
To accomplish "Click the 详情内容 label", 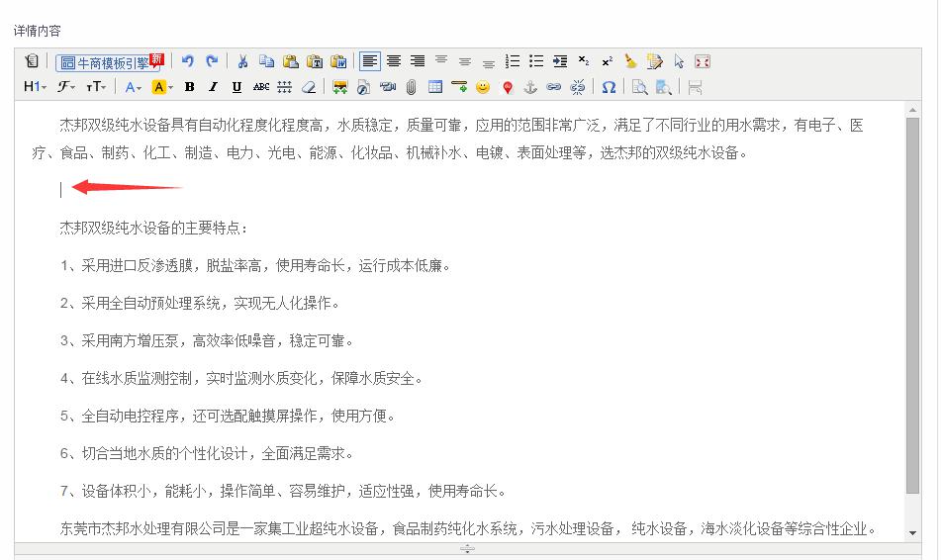I will tap(38, 31).
